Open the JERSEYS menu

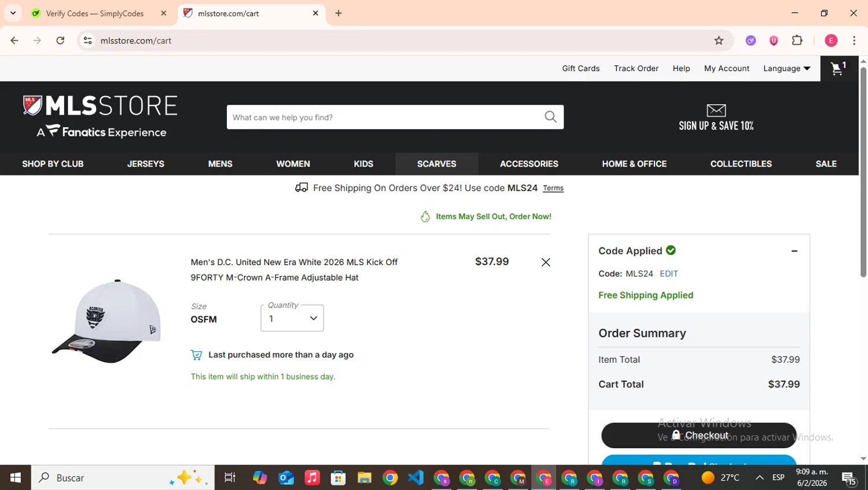pos(146,164)
